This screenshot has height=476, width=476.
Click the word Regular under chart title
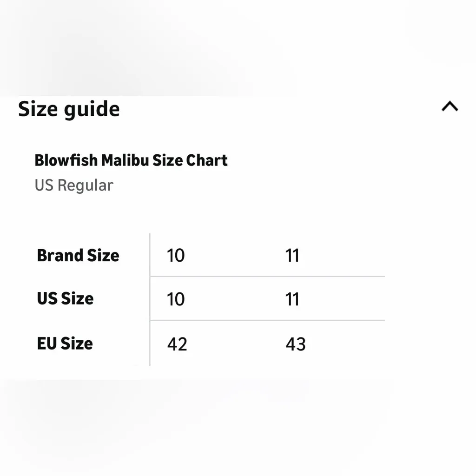(86, 185)
